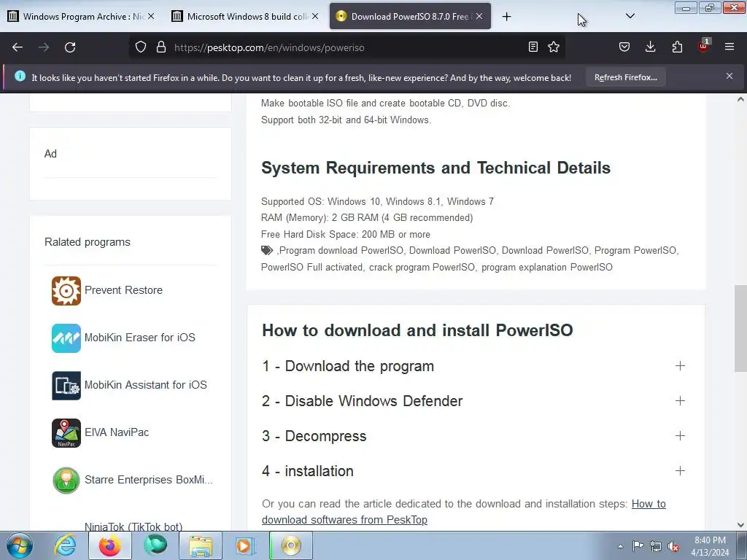747x560 pixels.
Task: Open the MobiKin Eraser for iOS icon
Action: tap(66, 338)
